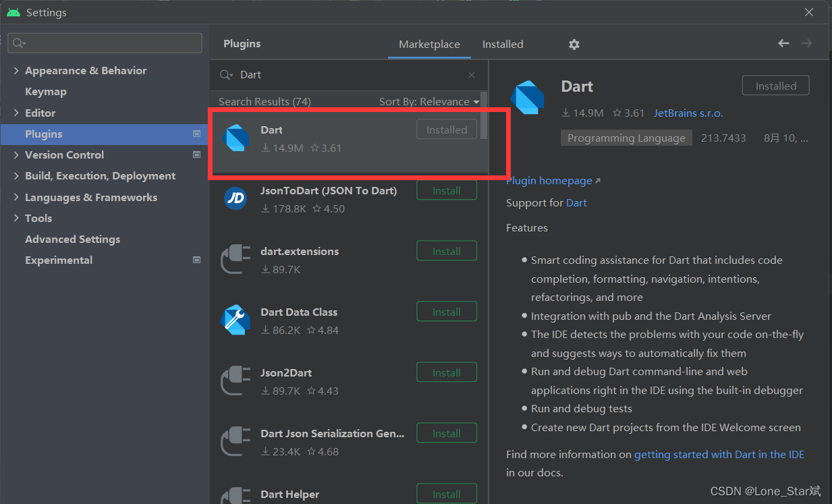
Task: Open the JetBrains s.r.o. vendor link
Action: click(x=688, y=113)
